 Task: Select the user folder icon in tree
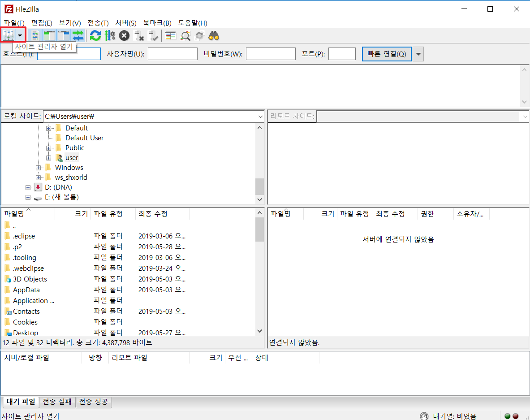(x=59, y=158)
